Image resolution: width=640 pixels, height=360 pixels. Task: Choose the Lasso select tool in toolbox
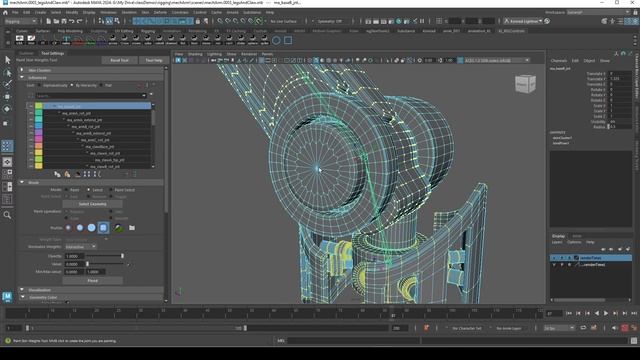pos(7,73)
